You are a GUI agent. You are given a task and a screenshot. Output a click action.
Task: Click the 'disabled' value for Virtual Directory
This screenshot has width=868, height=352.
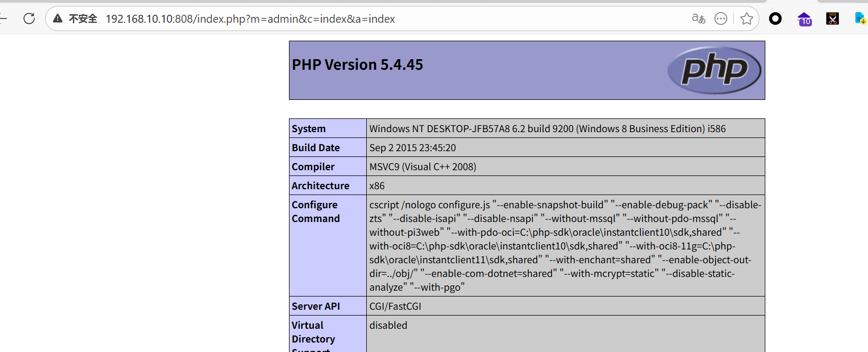(388, 325)
